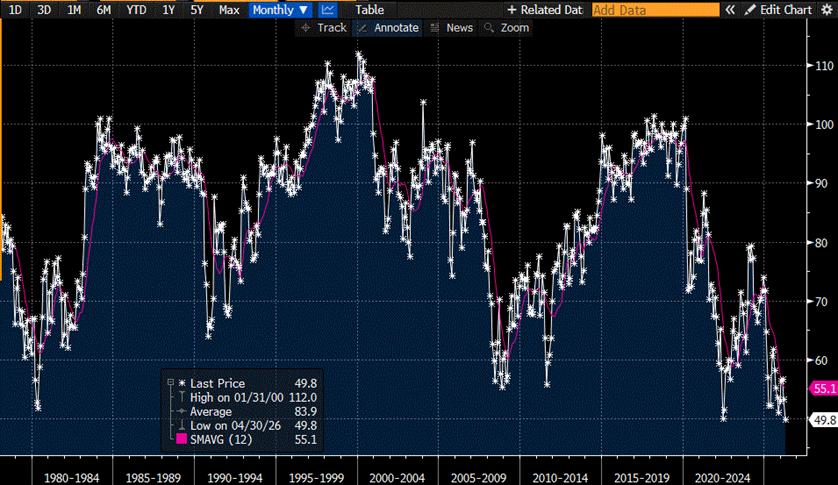Open the Annotate drawing tool
Viewport: 838px width, 485px height.
pos(388,28)
